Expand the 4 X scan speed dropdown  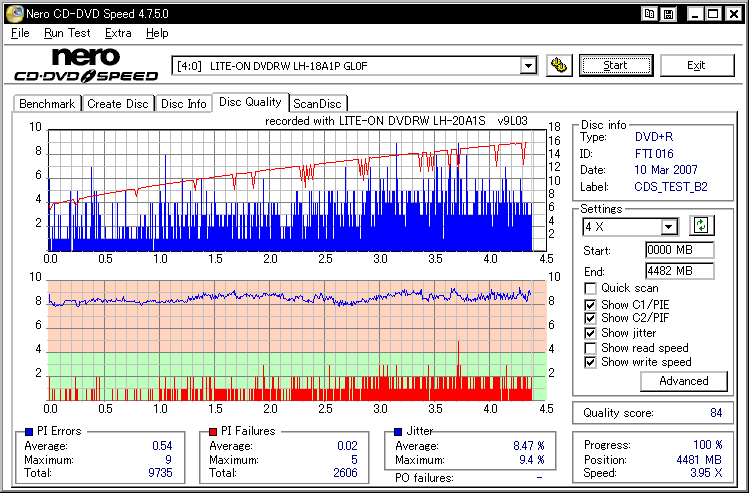pyautogui.click(x=669, y=227)
